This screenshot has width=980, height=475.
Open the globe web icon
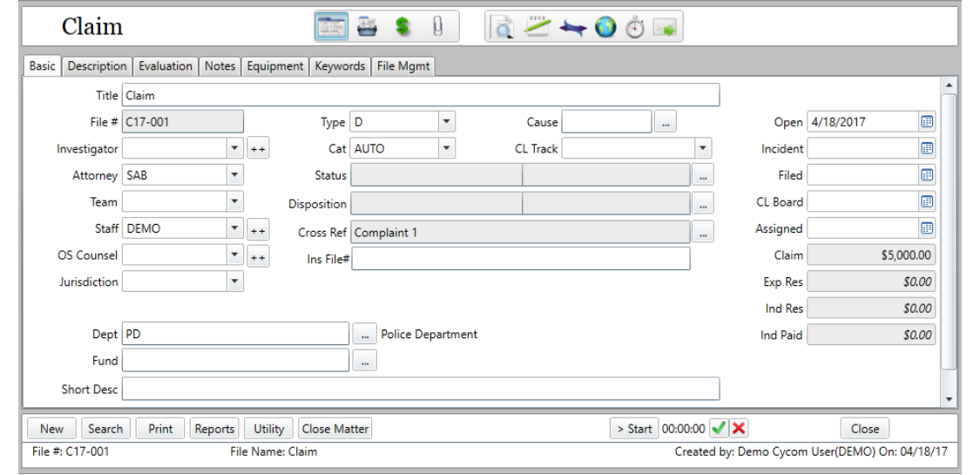(605, 28)
